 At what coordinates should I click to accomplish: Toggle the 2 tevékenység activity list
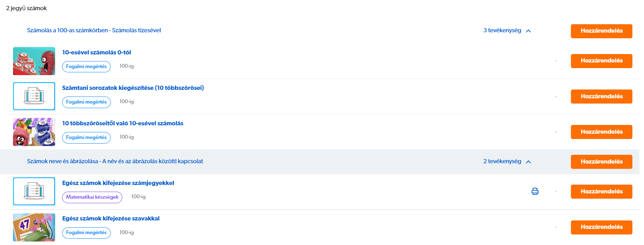click(x=502, y=161)
